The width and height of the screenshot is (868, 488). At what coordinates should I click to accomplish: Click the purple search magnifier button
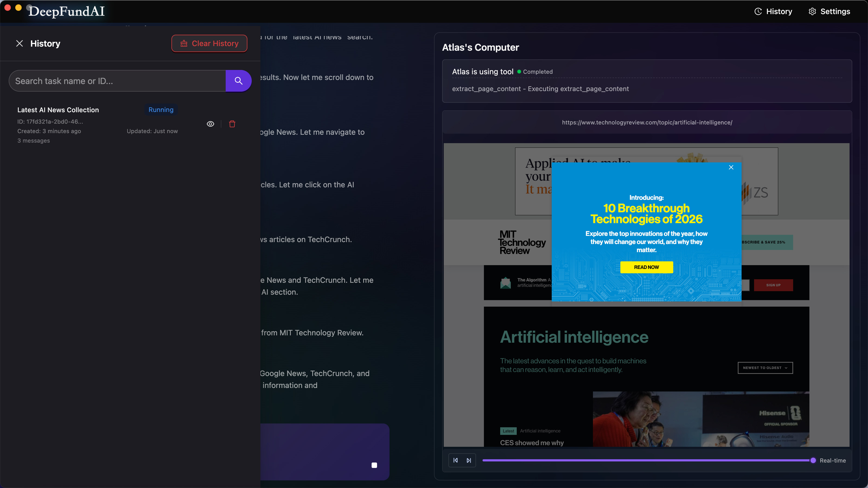tap(239, 81)
